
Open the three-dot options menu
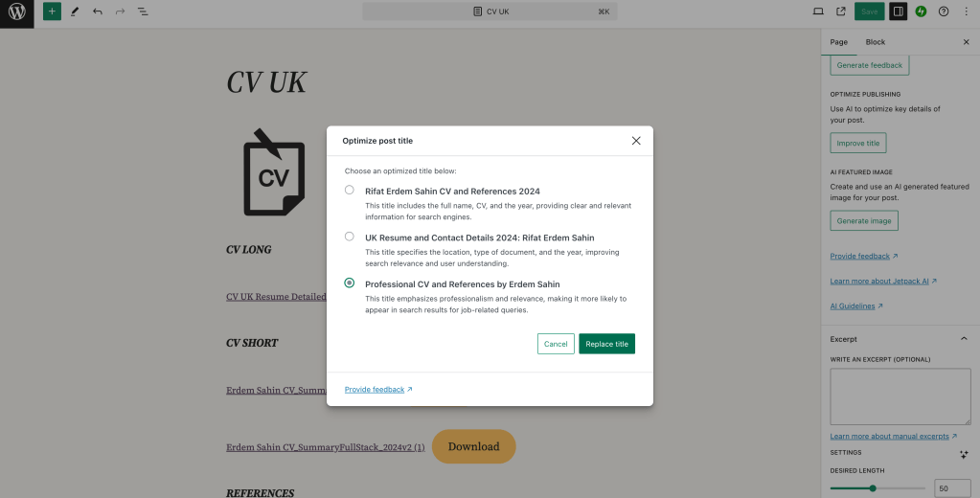967,11
